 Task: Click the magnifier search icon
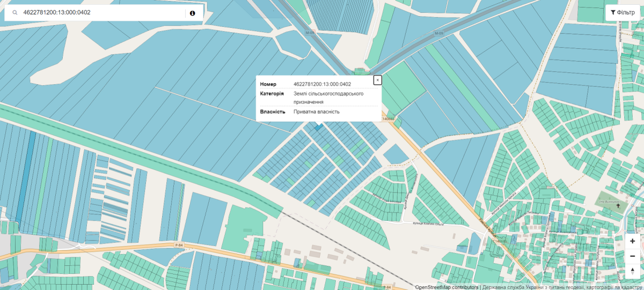tap(15, 13)
